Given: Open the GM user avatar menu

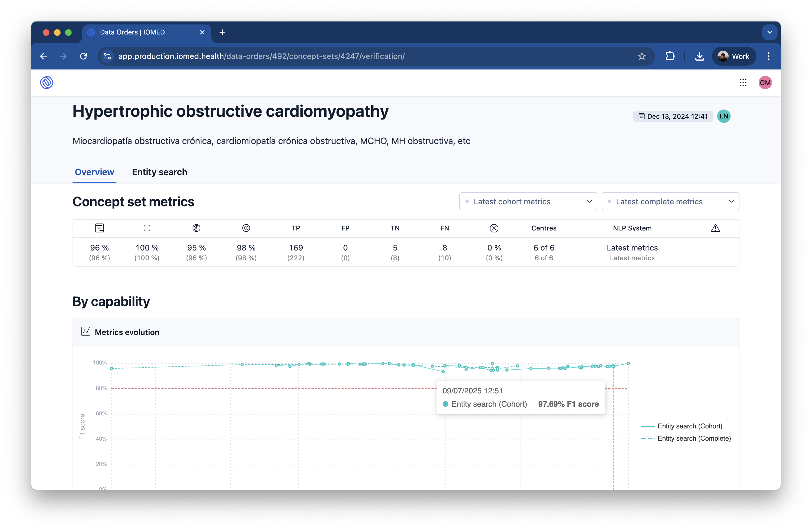Looking at the screenshot, I should point(765,82).
